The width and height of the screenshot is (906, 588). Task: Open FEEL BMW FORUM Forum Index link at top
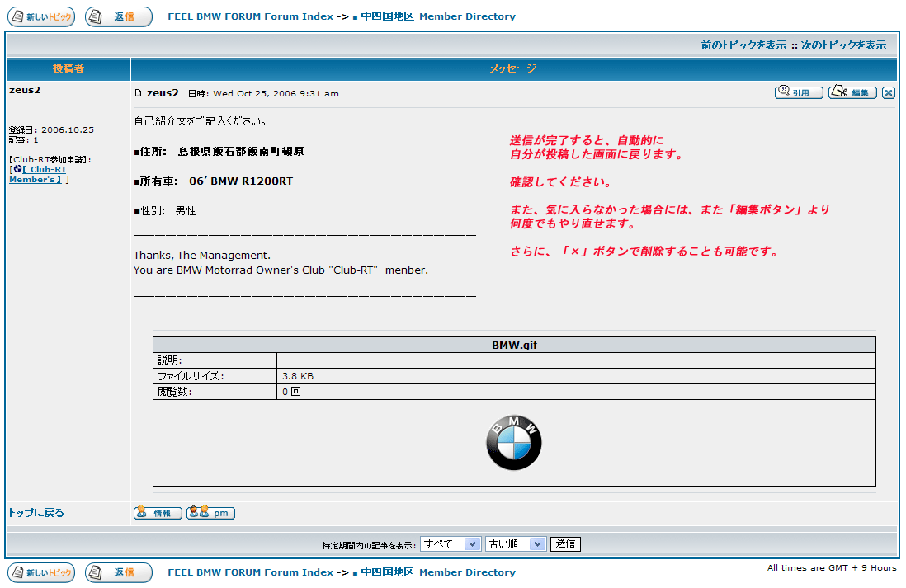(x=251, y=16)
